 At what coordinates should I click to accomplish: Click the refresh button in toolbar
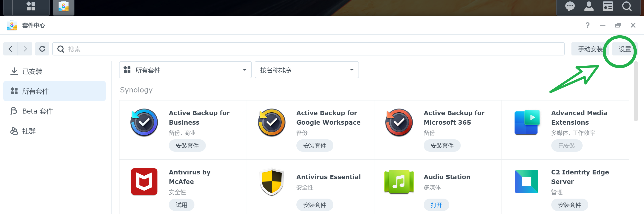[x=42, y=49]
